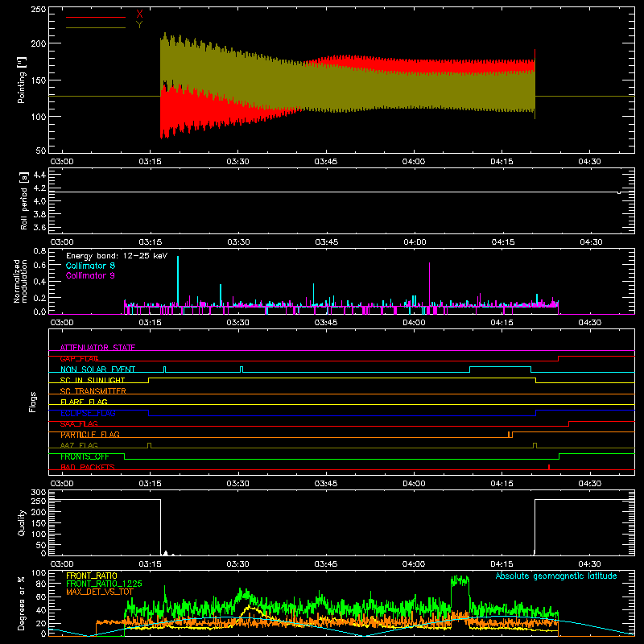The image size is (644, 644).
Task: Click the tallest cyan Collimator 8 spike
Action: [178, 280]
